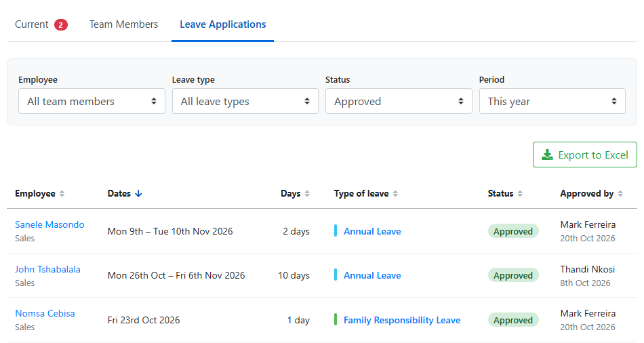Viewport: 644px width, 343px height.
Task: Open Nomsa Cebisa's profile link
Action: click(x=45, y=313)
